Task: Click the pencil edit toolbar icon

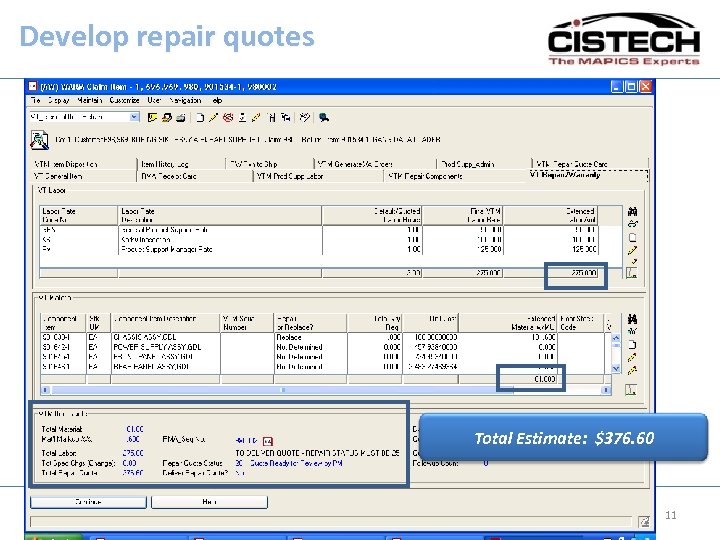Action: [213, 118]
